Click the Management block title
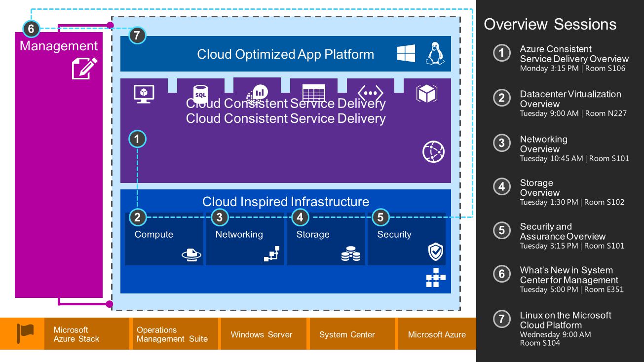The height and width of the screenshot is (362, 644). coord(59,46)
